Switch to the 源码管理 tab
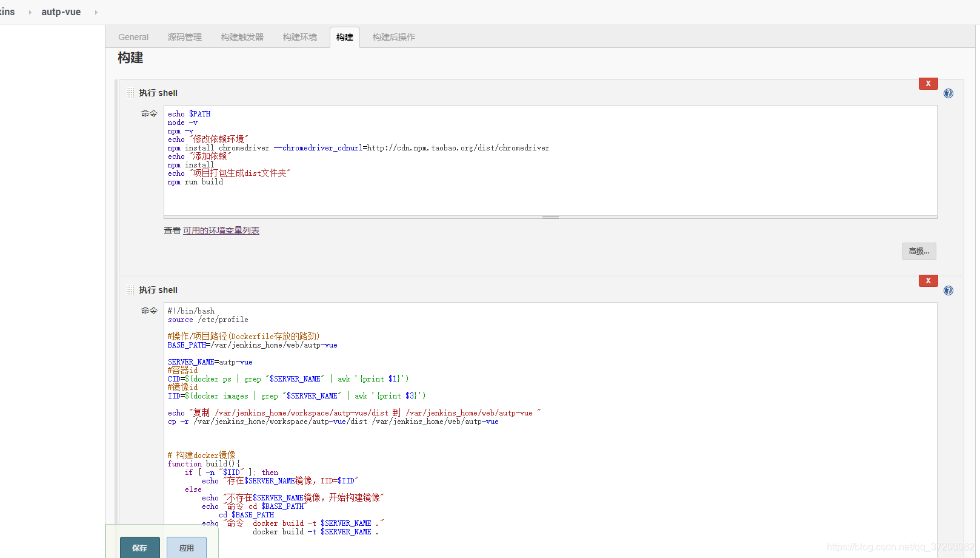Image resolution: width=980 pixels, height=558 pixels. 185,37
